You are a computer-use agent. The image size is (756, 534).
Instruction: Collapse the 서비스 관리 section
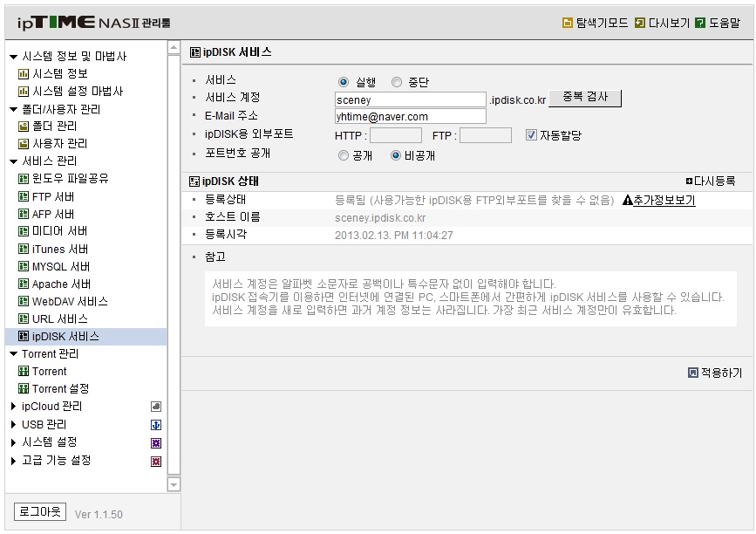(13, 161)
